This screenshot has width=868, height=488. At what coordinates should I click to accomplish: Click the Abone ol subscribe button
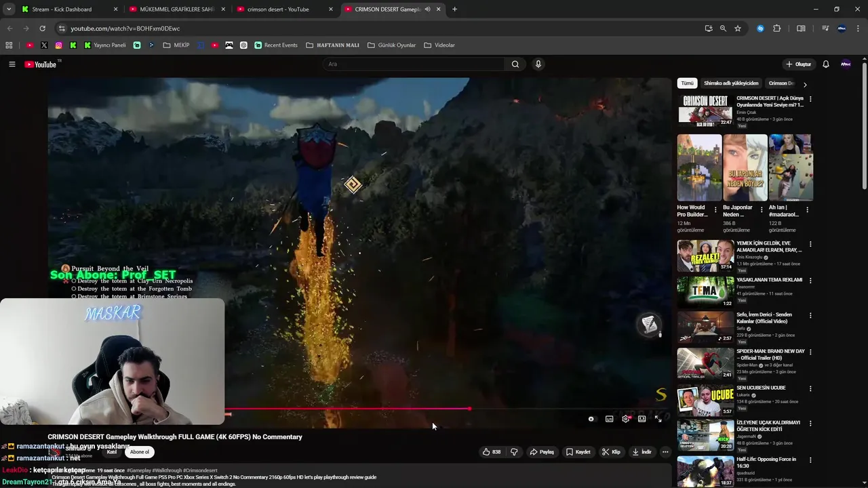coord(140,452)
